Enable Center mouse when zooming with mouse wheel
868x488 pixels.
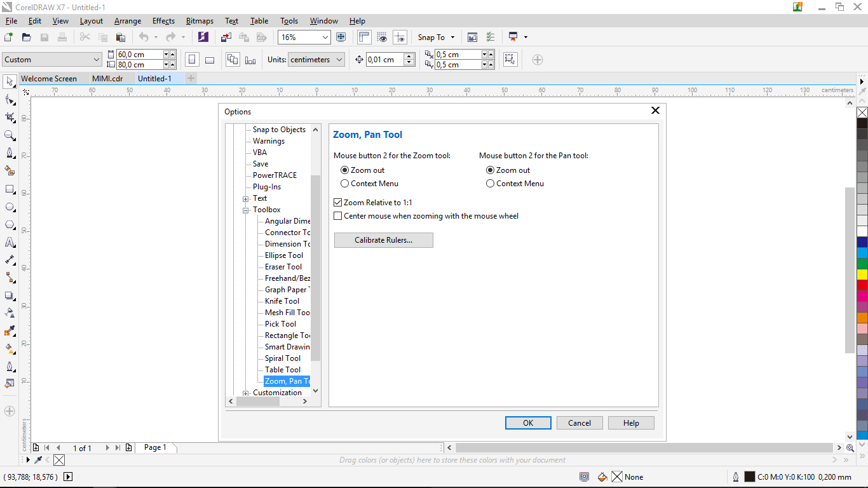tap(337, 215)
